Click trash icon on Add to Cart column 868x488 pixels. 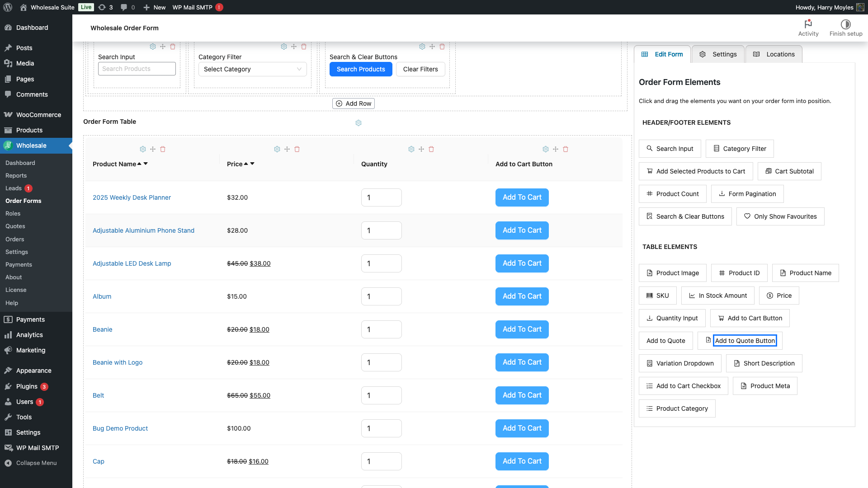pyautogui.click(x=566, y=149)
